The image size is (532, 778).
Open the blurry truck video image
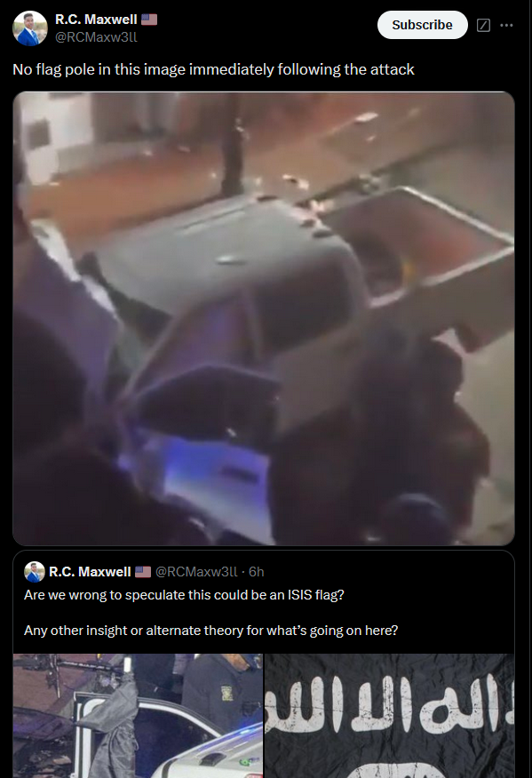264,319
